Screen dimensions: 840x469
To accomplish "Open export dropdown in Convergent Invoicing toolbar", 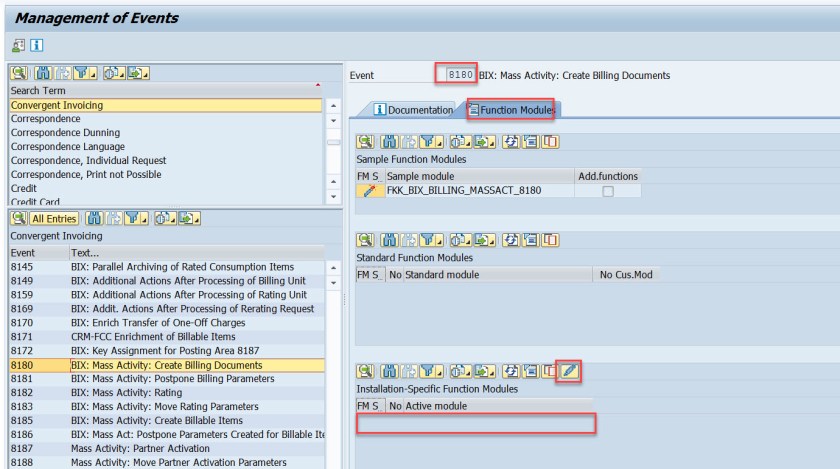I will coord(189,218).
